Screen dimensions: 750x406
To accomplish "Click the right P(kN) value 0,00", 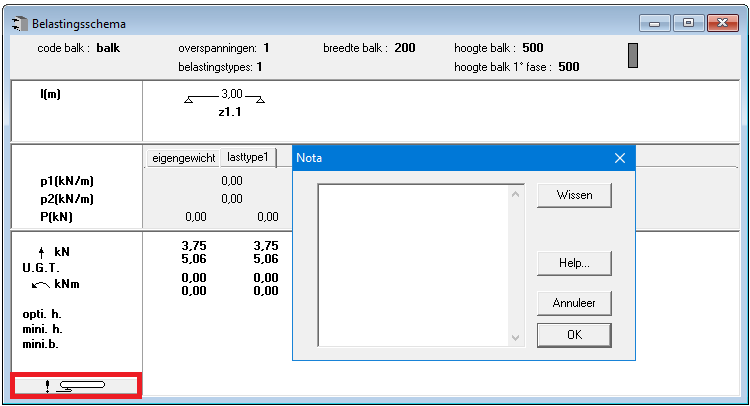I will point(268,217).
